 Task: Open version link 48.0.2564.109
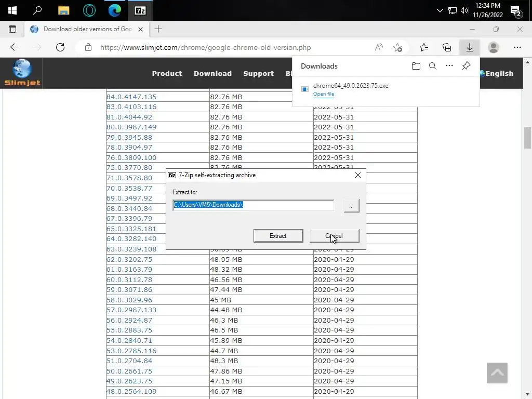(x=131, y=391)
